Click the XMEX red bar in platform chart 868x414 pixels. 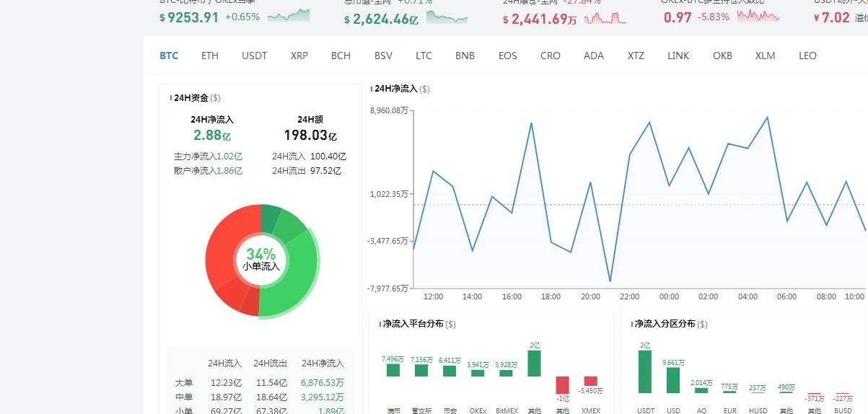(x=590, y=381)
